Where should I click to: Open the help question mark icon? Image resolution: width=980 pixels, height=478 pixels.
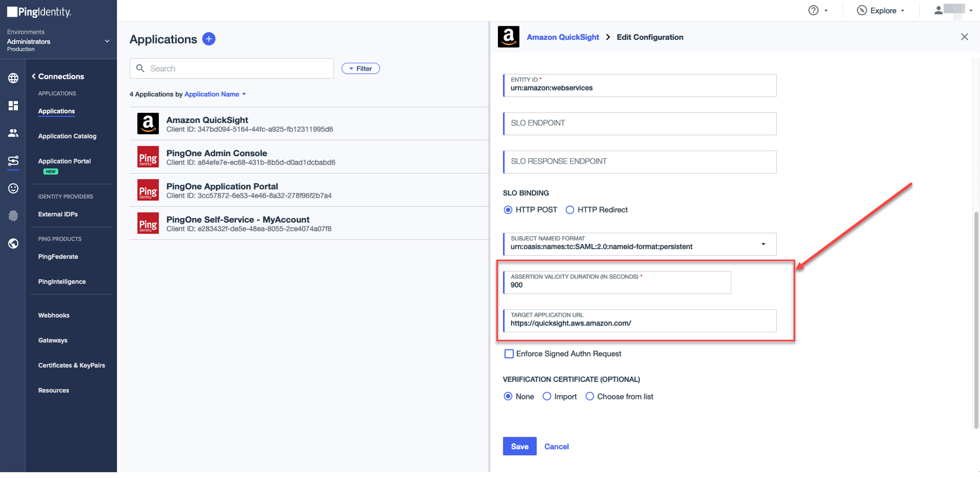coord(813,11)
